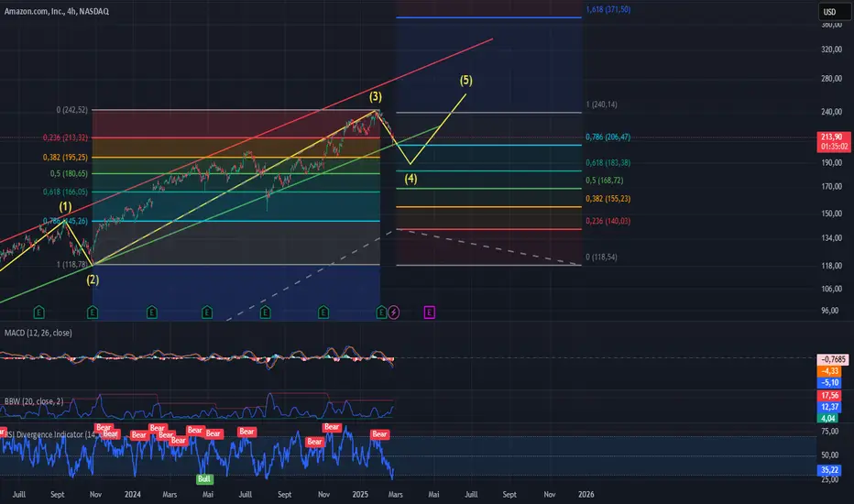The image size is (854, 504).
Task: Click the red 213,90 current price tag
Action: click(834, 141)
